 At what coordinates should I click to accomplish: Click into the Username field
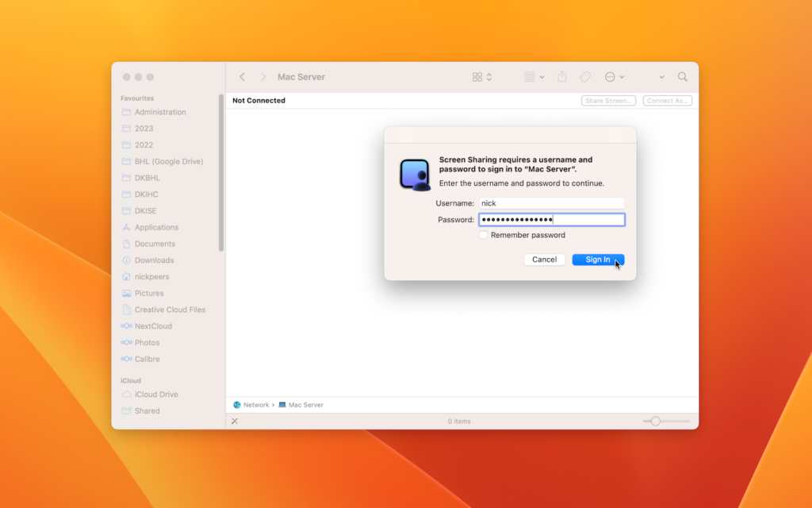click(x=551, y=203)
